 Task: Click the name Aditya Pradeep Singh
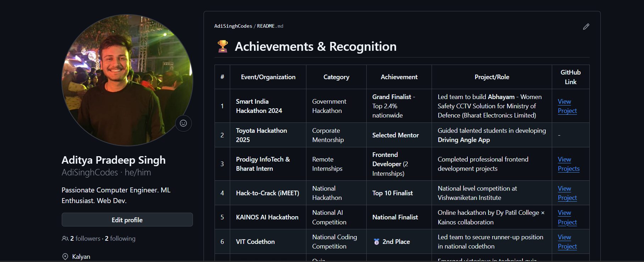[113, 160]
